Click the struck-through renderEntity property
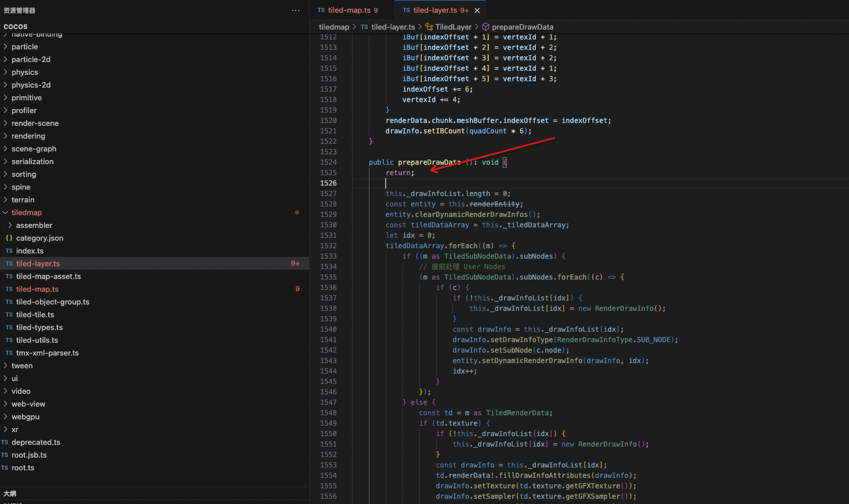Viewport: 849px width, 504px height. (495, 204)
